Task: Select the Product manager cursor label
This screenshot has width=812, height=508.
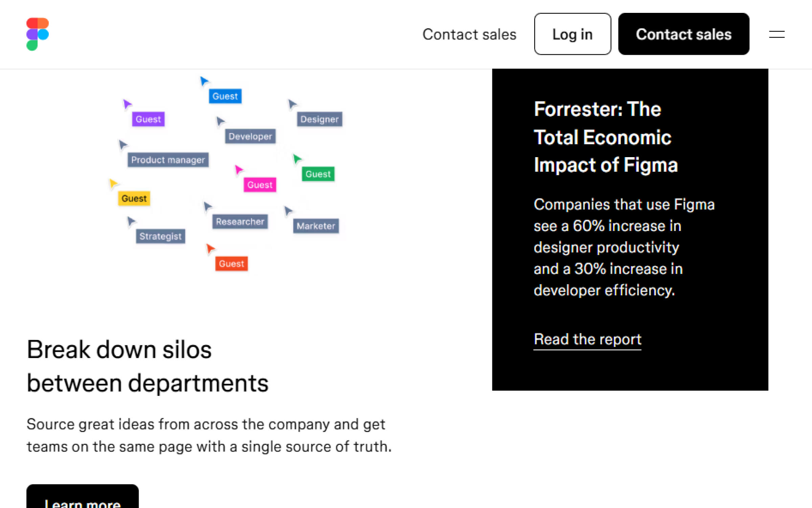Action: click(168, 160)
